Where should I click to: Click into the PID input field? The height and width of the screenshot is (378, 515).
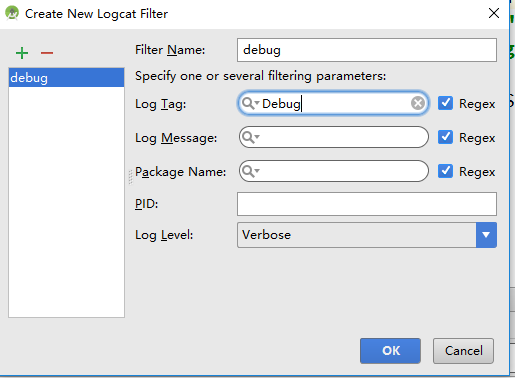(x=367, y=204)
